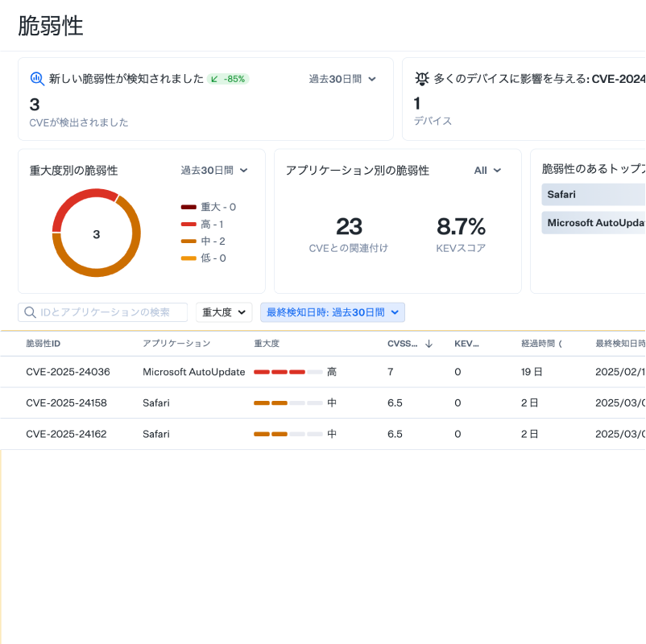Expand the 重大度 filter dropdown

pyautogui.click(x=224, y=312)
